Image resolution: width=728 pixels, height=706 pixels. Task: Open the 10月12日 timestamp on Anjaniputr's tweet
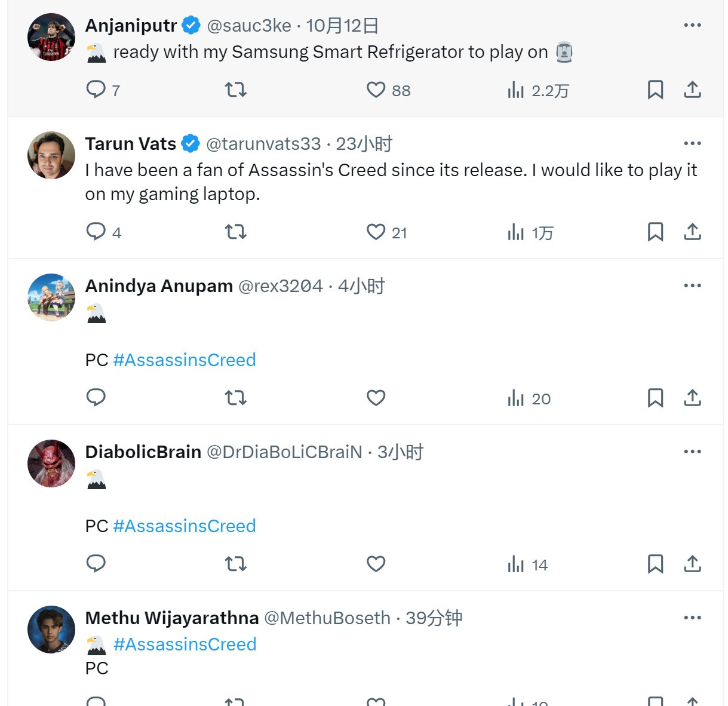[342, 26]
